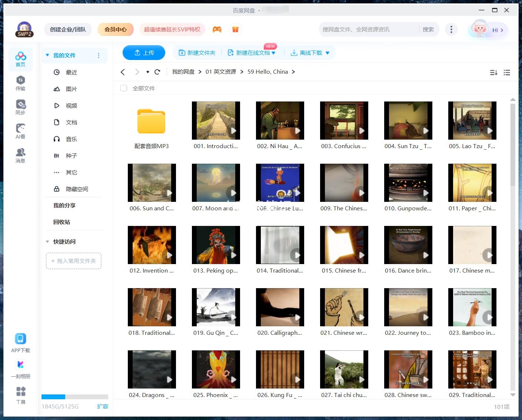Switch to the 最近 section
This screenshot has width=522, height=420.
(x=72, y=72)
